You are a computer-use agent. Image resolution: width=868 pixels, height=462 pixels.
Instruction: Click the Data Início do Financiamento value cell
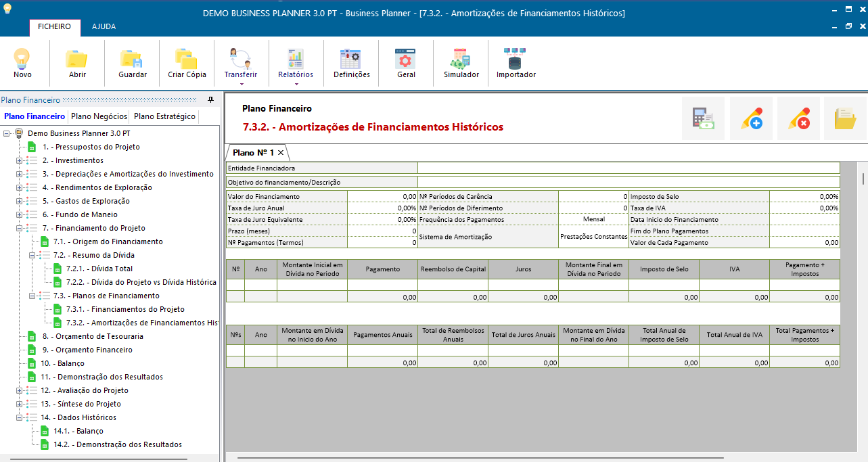(x=804, y=219)
